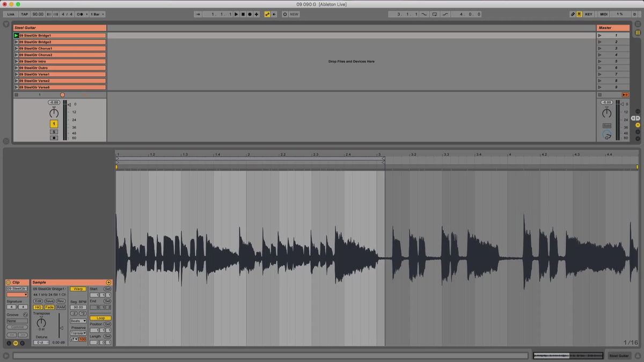Image resolution: width=644 pixels, height=362 pixels.
Task: Toggle the clip Loop switch
Action: click(x=100, y=318)
